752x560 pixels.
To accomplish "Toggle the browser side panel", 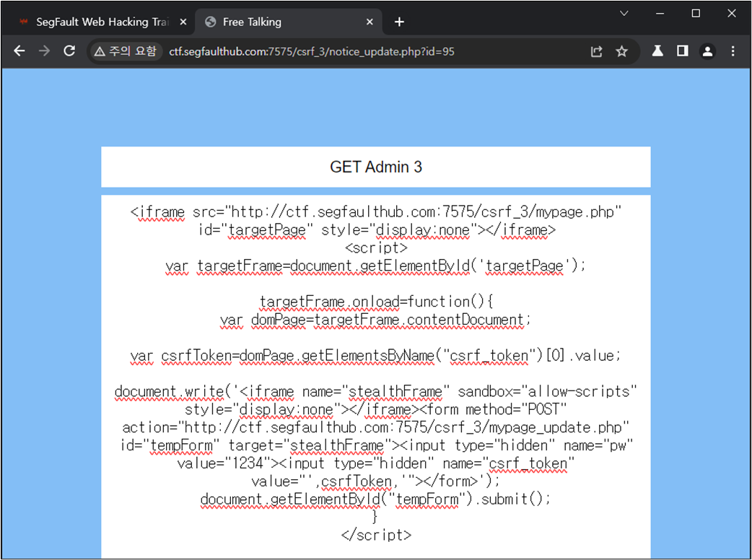I will coord(683,51).
